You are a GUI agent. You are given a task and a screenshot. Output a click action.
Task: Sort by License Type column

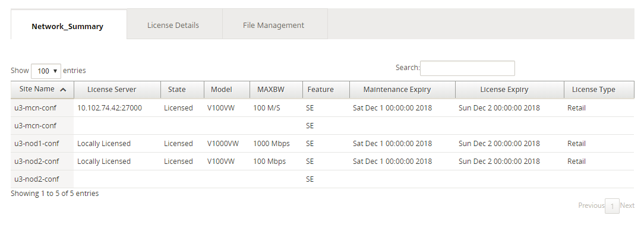(x=599, y=90)
